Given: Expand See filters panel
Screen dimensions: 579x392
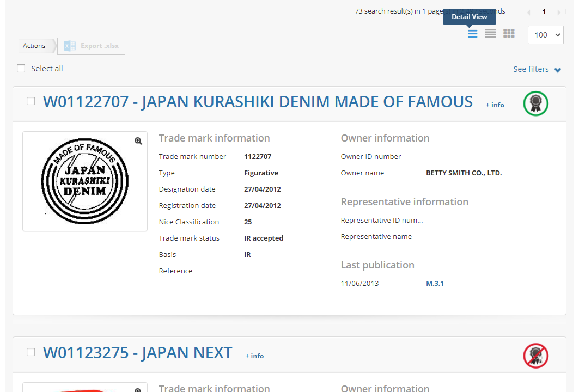Looking at the screenshot, I should [x=537, y=69].
